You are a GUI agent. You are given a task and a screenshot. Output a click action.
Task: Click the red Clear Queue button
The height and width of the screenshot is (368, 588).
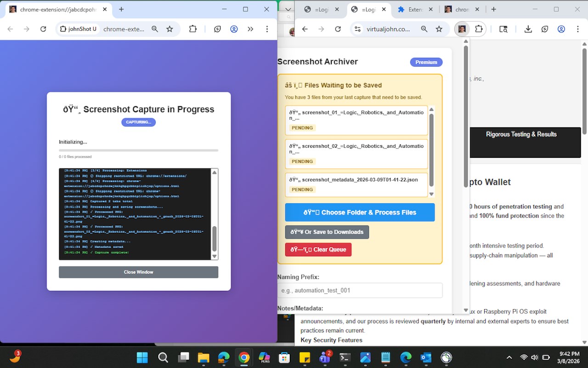(318, 250)
